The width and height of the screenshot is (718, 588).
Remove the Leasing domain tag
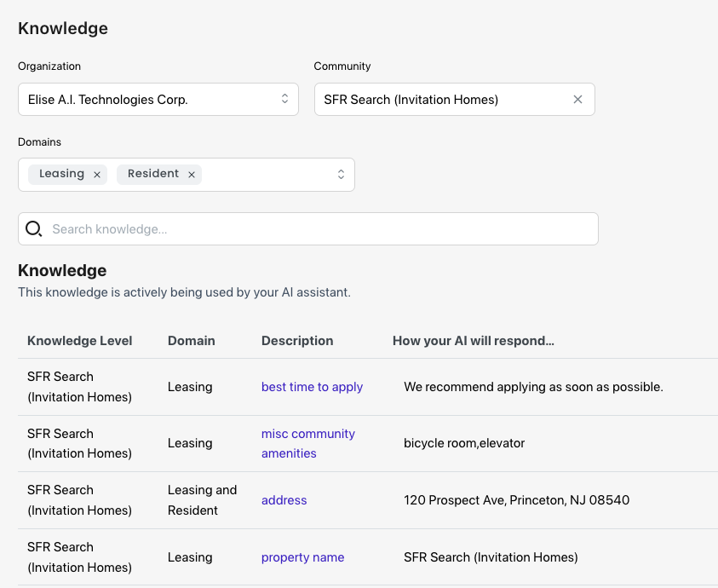tap(96, 175)
